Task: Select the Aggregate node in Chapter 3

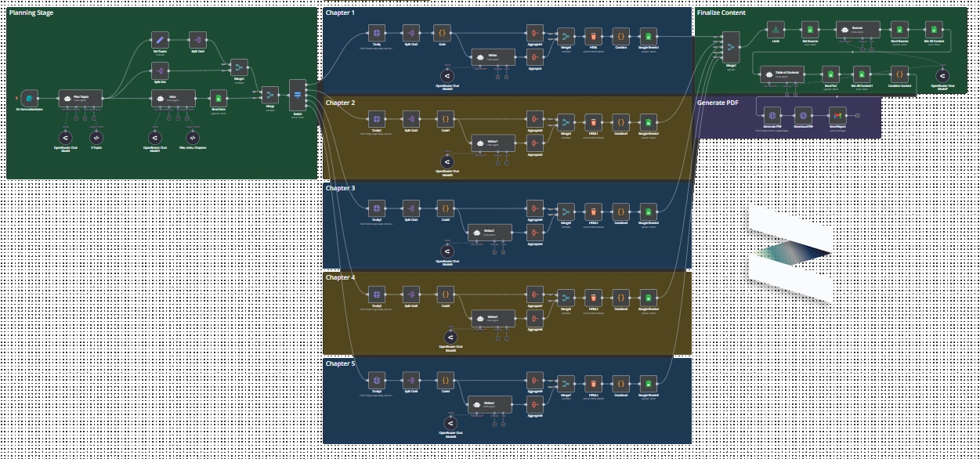Action: [535, 210]
